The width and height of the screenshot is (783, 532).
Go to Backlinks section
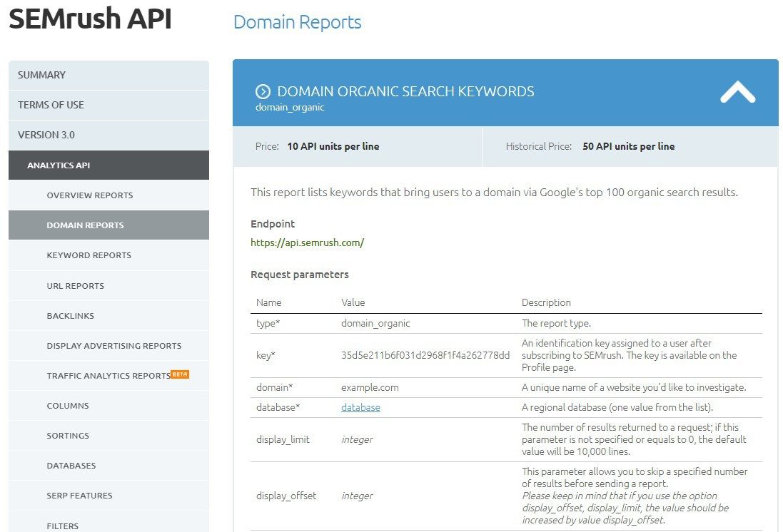click(109, 315)
